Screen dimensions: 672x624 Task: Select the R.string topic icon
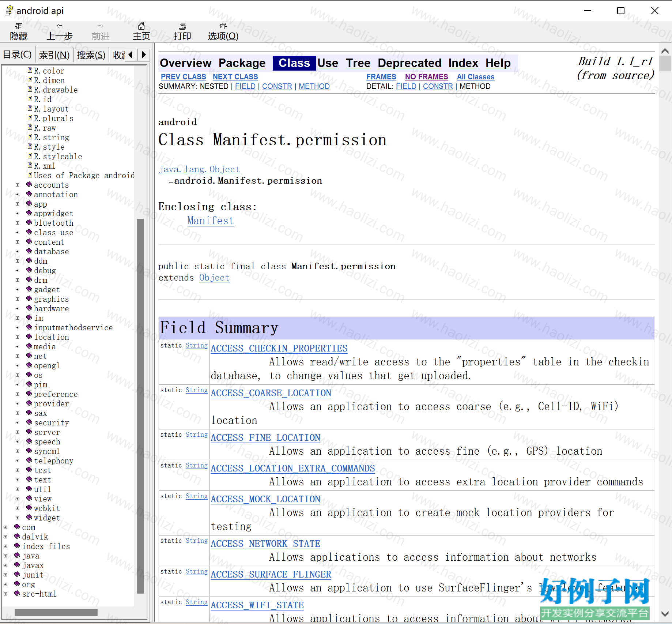click(x=30, y=137)
